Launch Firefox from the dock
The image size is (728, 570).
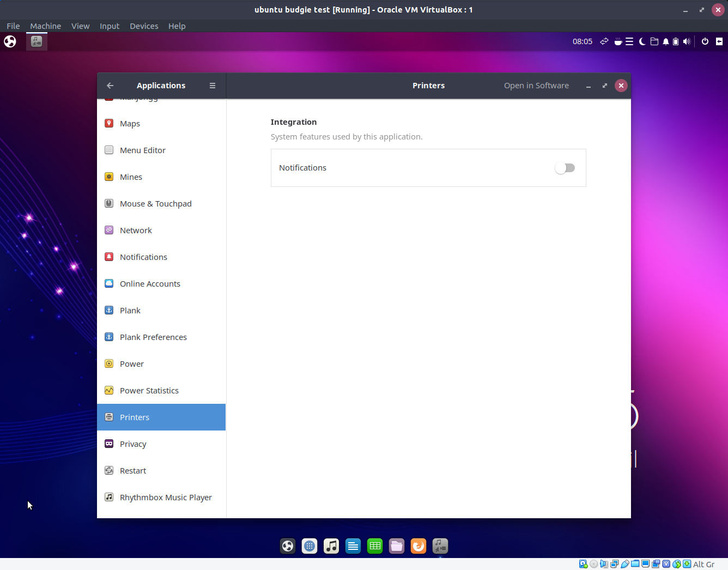click(418, 545)
